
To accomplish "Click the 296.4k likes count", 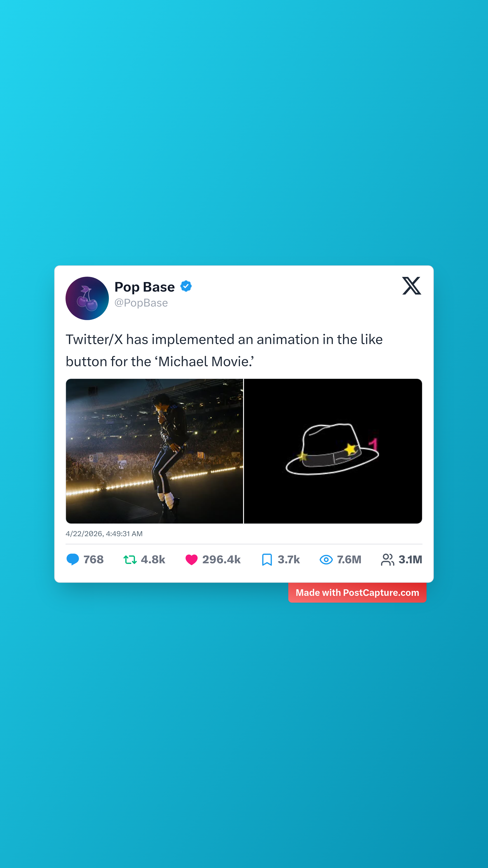I will tap(221, 560).
